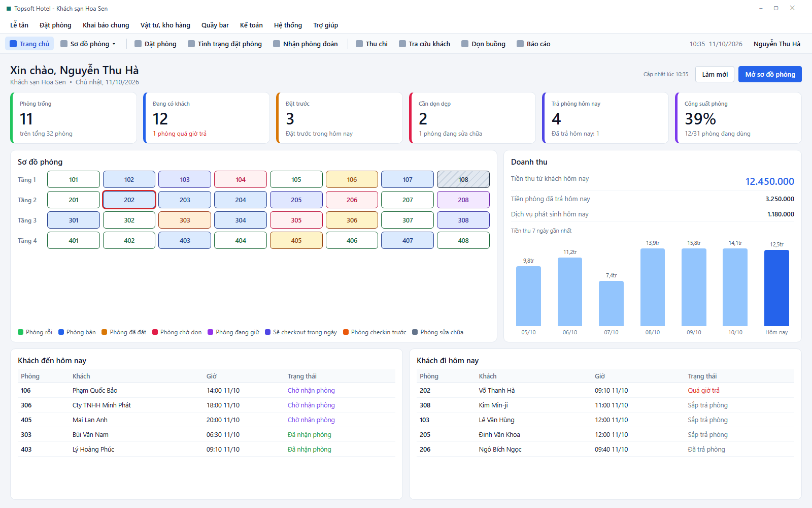
Task: Click the Sơ đồ phòng toolbar icon
Action: [64, 44]
